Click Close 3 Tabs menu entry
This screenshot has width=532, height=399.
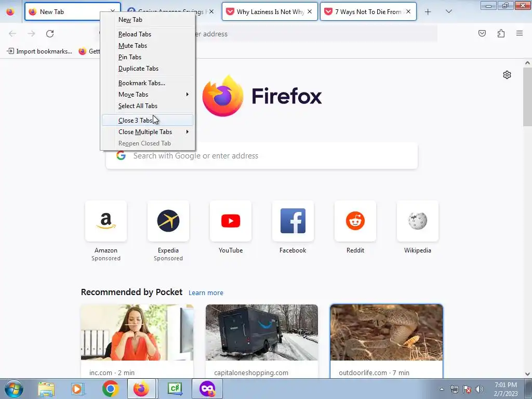(x=148, y=121)
